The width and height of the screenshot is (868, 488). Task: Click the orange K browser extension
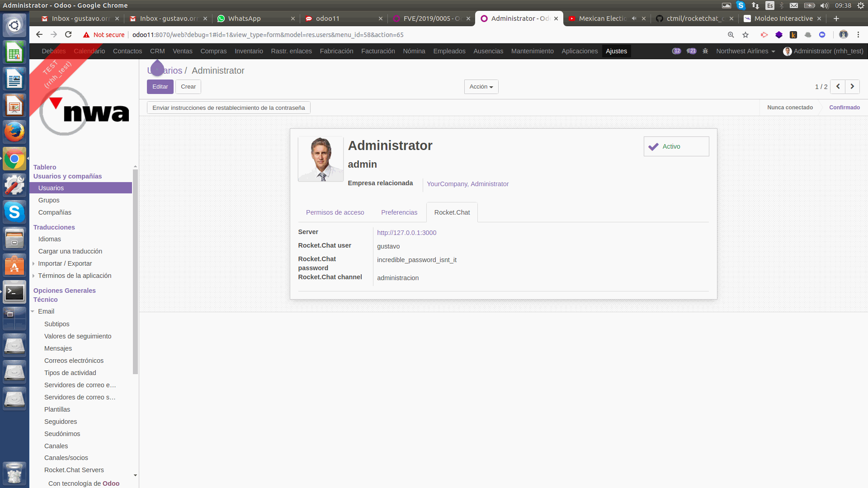tap(793, 35)
